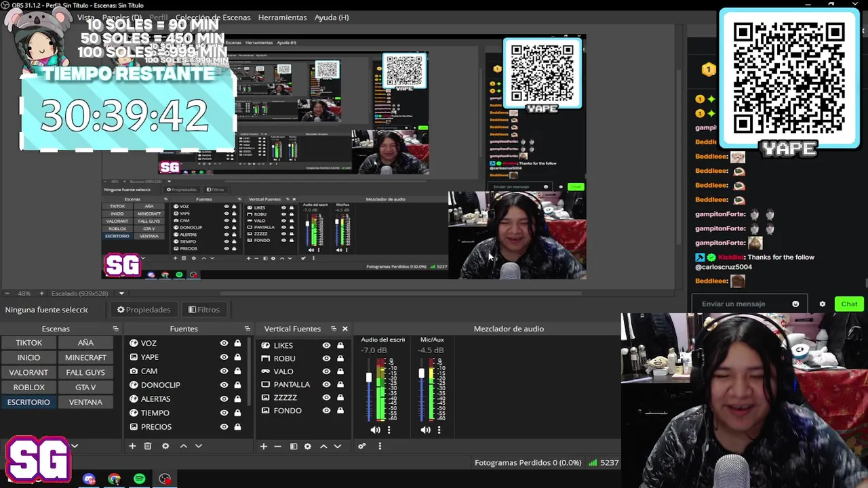Viewport: 868px width, 488px height.
Task: Open Mic/Aux options dots
Action: point(439,430)
